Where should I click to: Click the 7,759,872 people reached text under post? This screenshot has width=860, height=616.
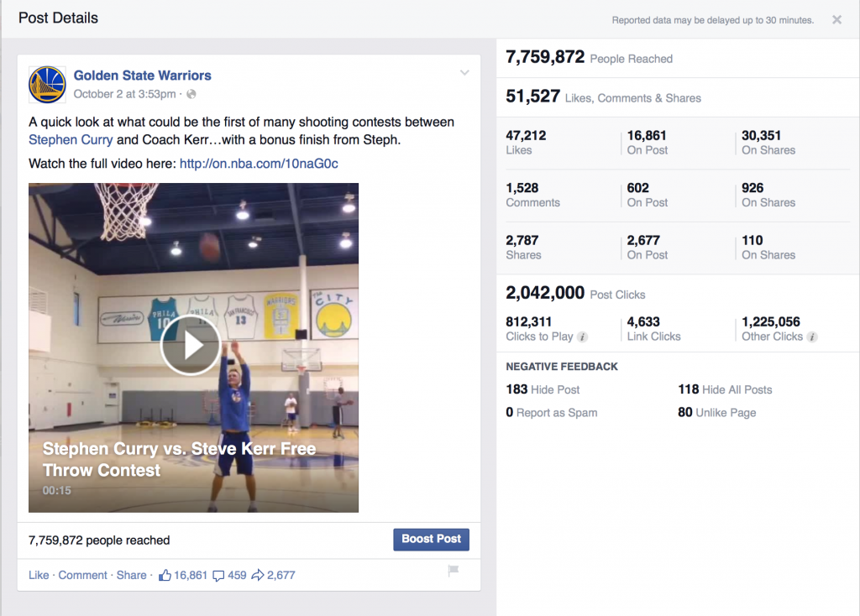coord(99,540)
